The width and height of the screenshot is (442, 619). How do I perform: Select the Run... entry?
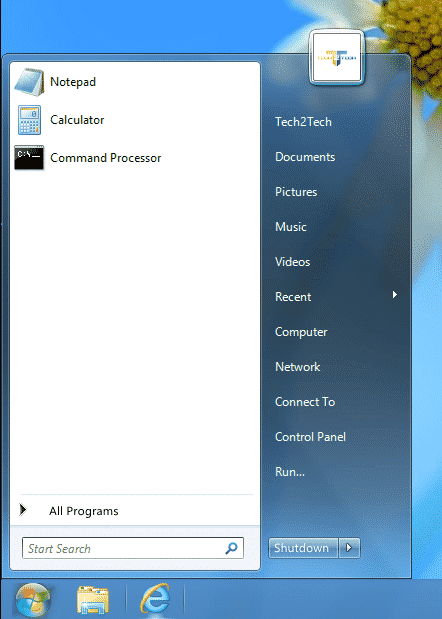pyautogui.click(x=290, y=472)
